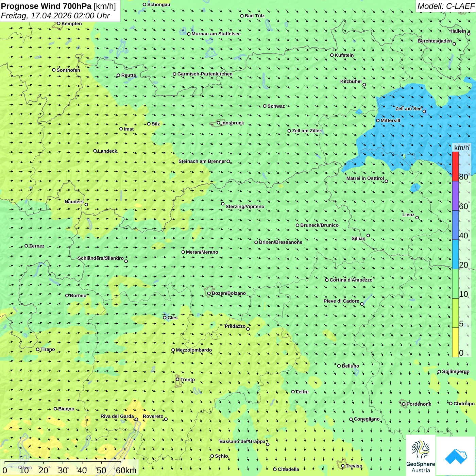The width and height of the screenshot is (476, 476).
Task: Select the "Murnau am Staffelsee" label
Action: [x=216, y=34]
